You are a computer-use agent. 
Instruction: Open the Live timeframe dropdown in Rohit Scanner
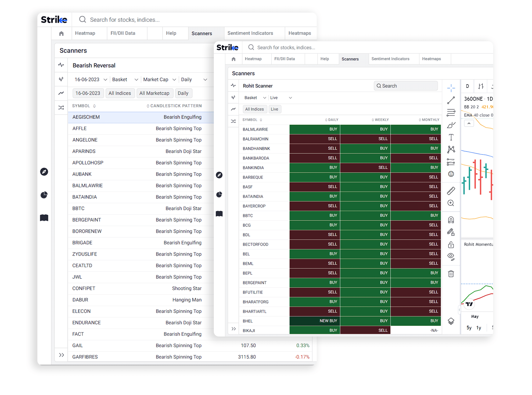point(281,98)
